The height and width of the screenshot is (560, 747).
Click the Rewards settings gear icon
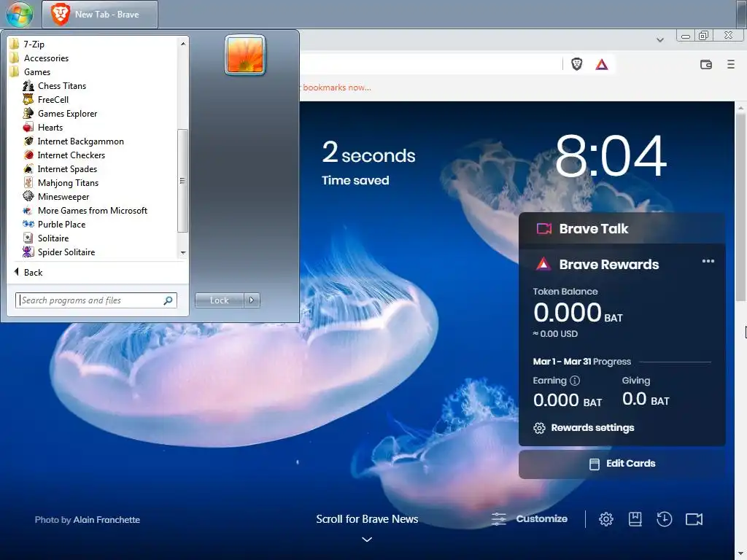pos(539,427)
